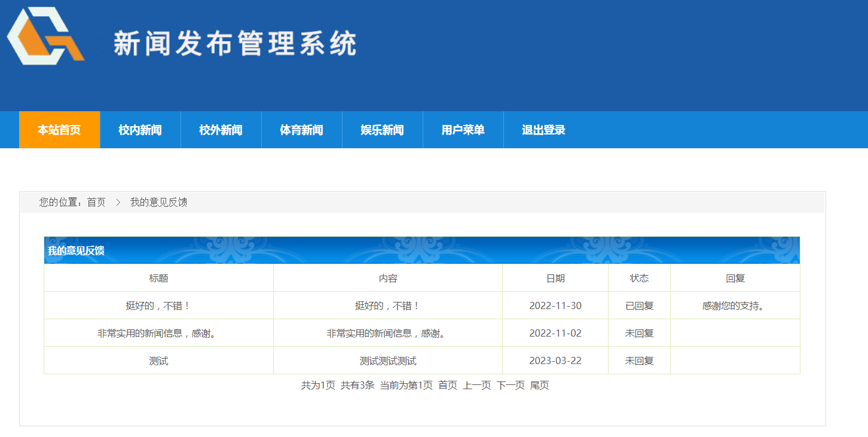868x437 pixels.
Task: Click the 首页 pagination link
Action: point(448,385)
